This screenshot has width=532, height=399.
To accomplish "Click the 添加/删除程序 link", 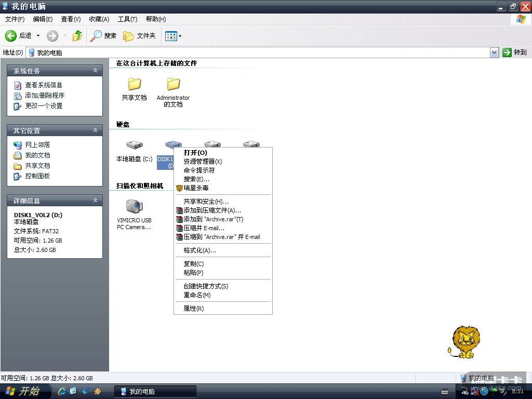I will (x=45, y=96).
